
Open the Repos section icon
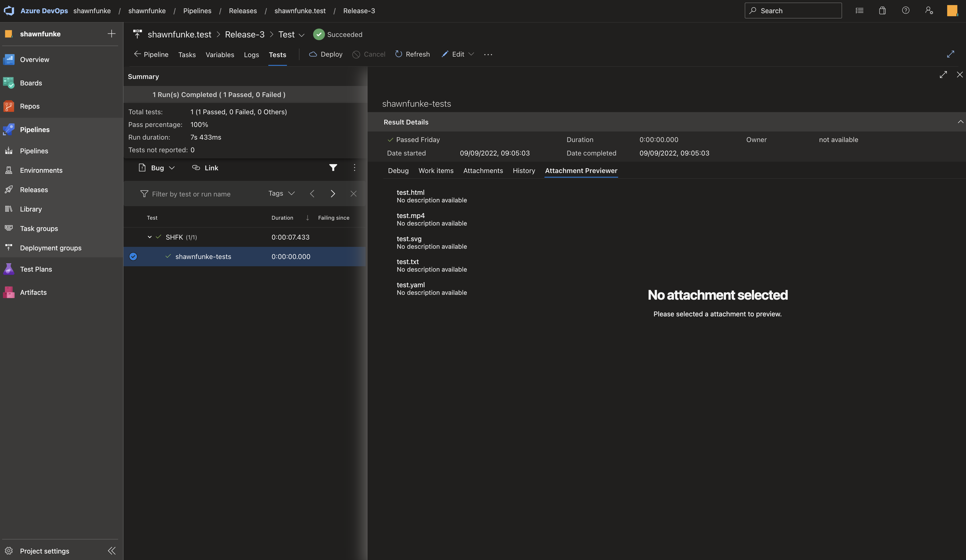pos(8,106)
